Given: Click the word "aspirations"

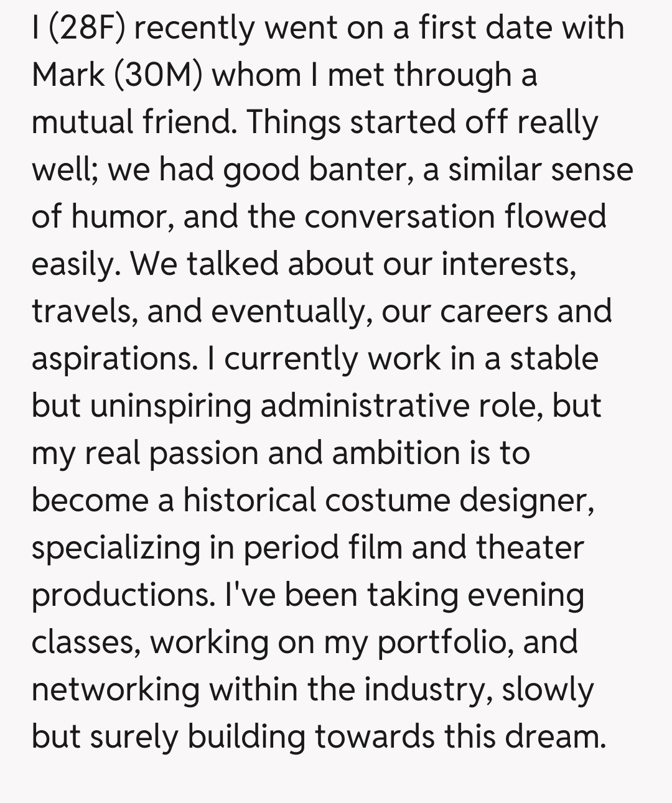Looking at the screenshot, I should click(x=114, y=359).
